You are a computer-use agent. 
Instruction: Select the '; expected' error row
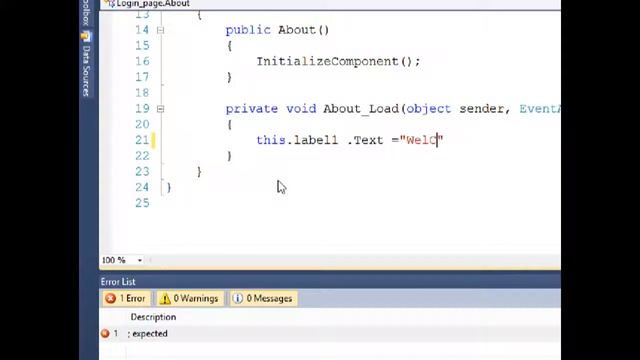tap(330, 334)
